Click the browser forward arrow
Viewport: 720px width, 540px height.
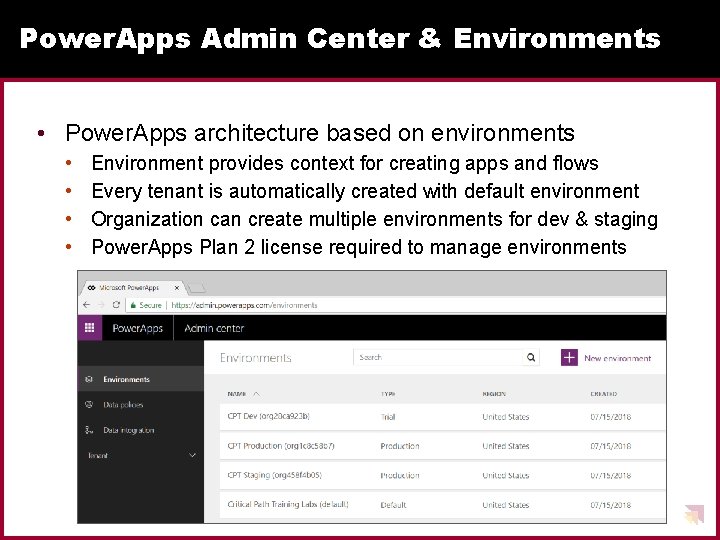click(x=101, y=305)
